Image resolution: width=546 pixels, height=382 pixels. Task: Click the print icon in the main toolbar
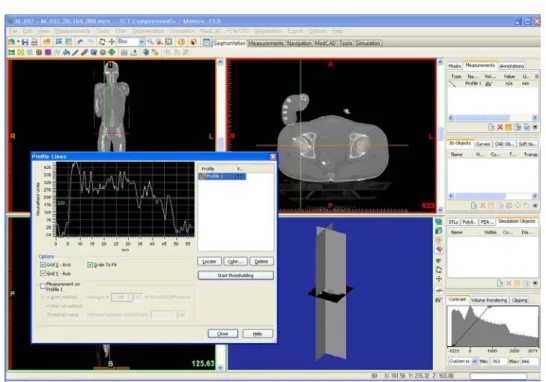point(34,42)
